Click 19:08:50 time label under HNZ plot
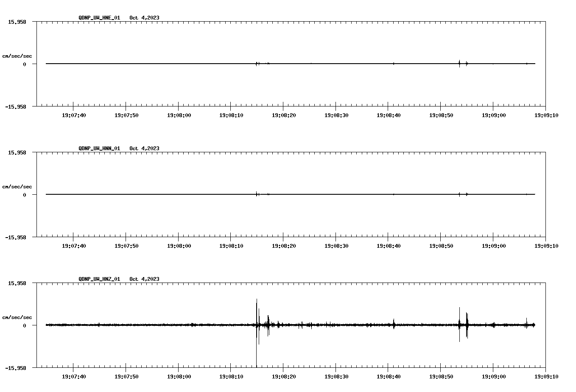 coord(441,376)
